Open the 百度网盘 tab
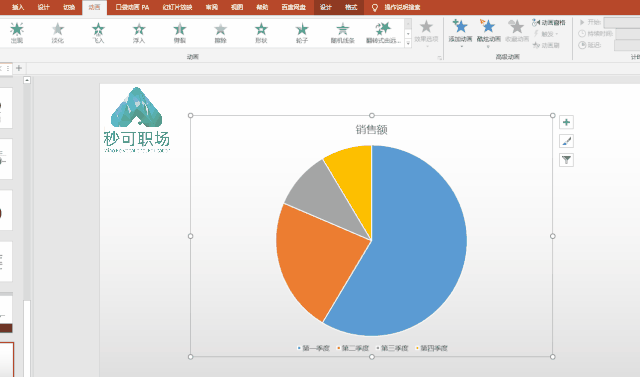Image resolution: width=640 pixels, height=377 pixels. tap(293, 7)
